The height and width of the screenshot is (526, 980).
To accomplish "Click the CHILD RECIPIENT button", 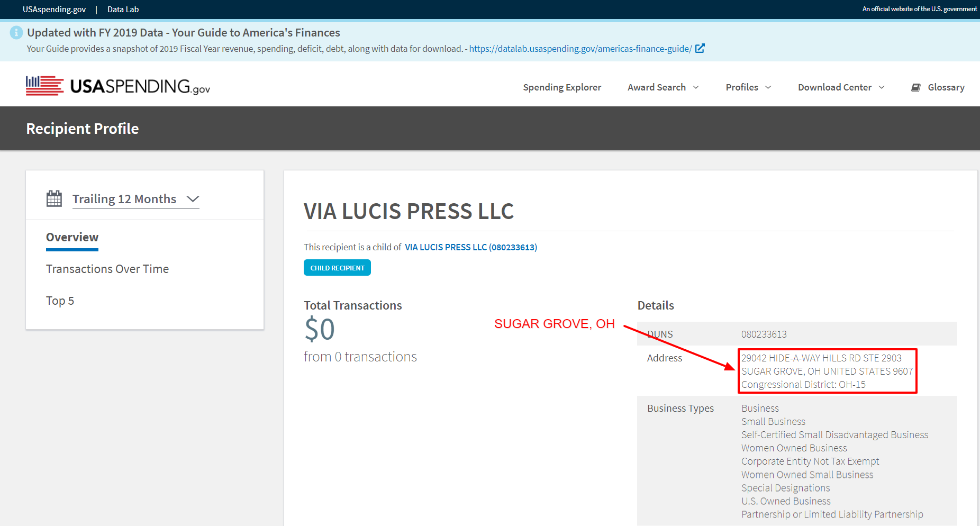I will 337,268.
